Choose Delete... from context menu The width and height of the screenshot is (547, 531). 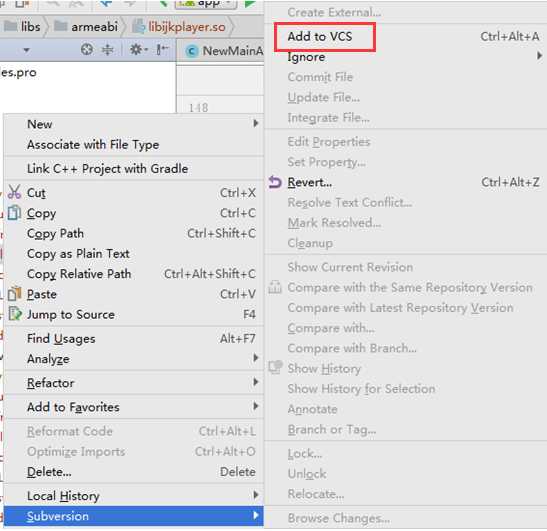click(134, 472)
